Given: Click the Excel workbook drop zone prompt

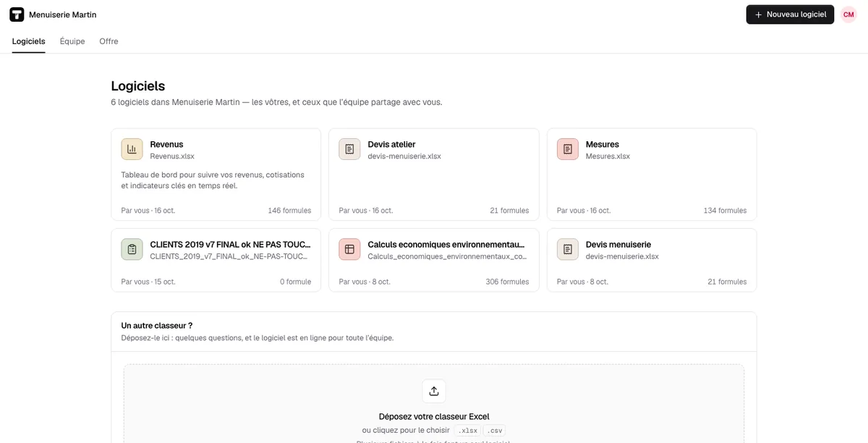Looking at the screenshot, I should click(434, 416).
